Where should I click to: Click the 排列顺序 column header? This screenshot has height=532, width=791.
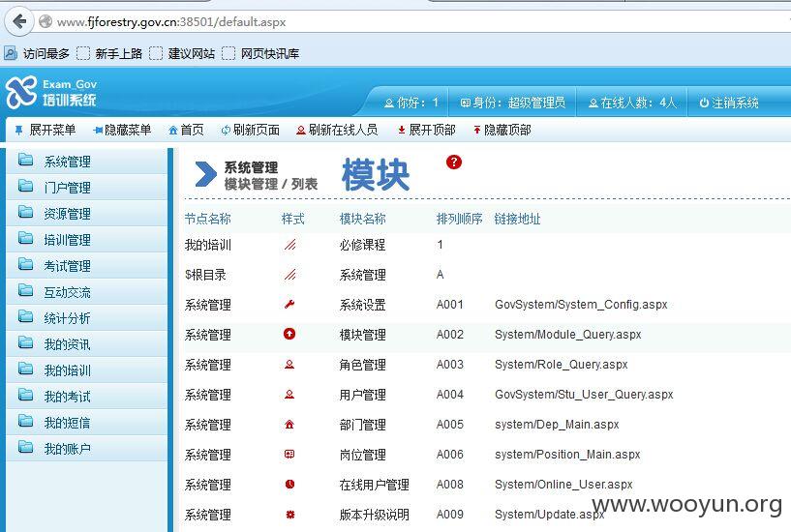[x=459, y=219]
